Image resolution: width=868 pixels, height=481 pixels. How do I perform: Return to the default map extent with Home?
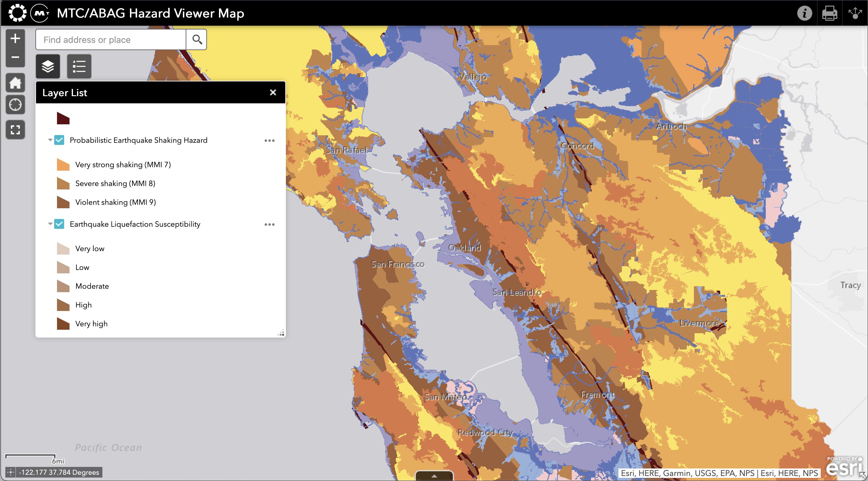[15, 83]
